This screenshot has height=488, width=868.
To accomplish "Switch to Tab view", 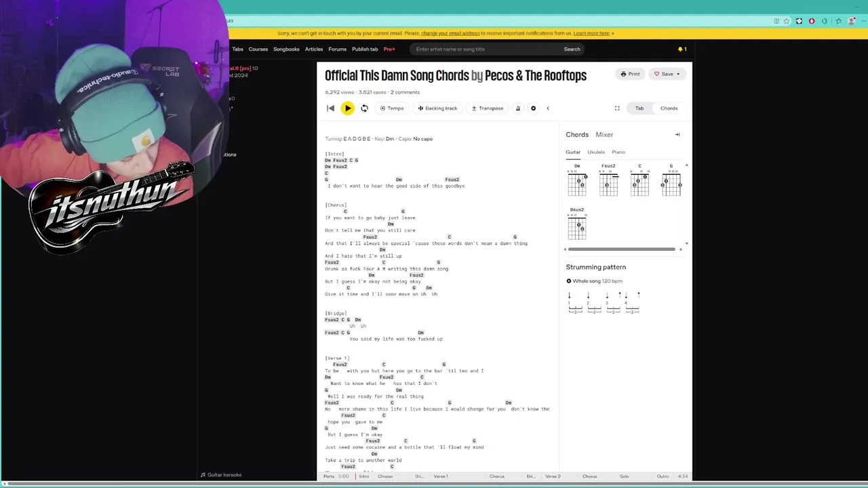I will point(639,108).
